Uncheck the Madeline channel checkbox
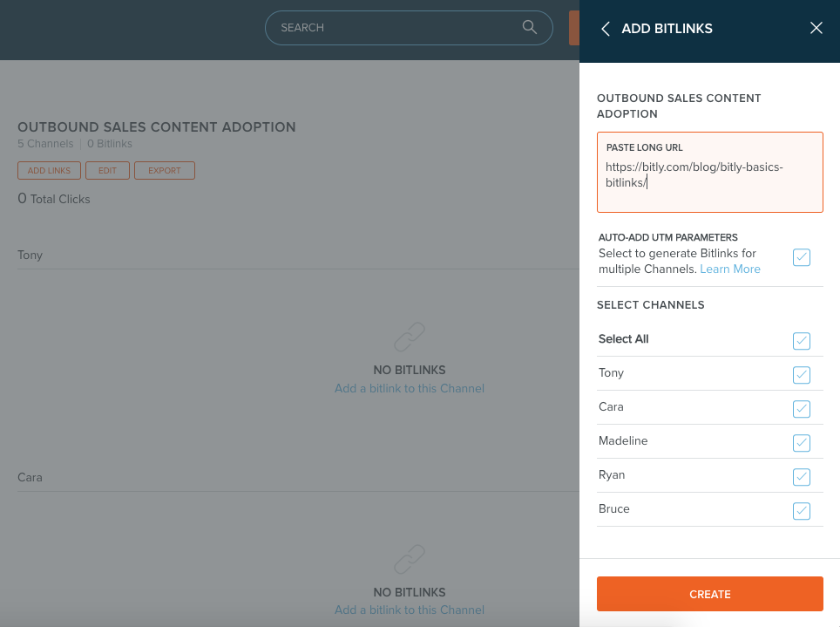Viewport: 840px width, 627px height. (802, 443)
